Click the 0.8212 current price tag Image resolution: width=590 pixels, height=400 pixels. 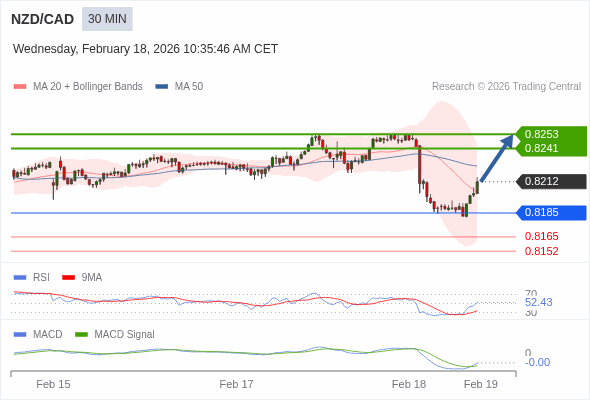tap(551, 181)
